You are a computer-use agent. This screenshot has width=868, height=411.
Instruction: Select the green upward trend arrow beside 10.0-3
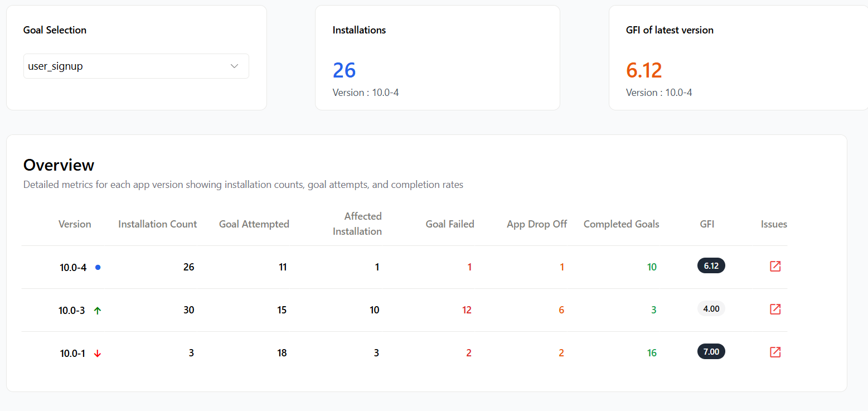coord(98,310)
